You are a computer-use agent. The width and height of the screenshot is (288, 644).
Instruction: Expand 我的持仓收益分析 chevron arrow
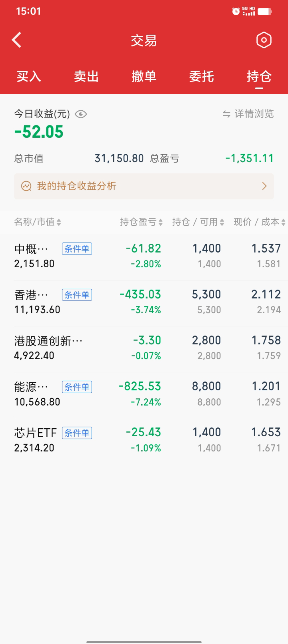(264, 186)
